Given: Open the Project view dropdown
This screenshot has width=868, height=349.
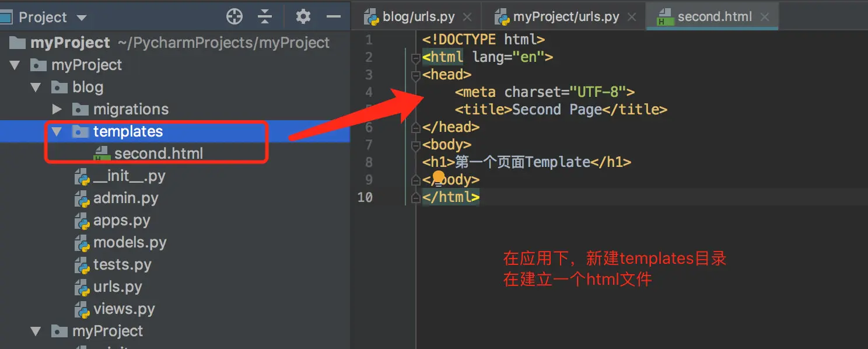Looking at the screenshot, I should click(82, 18).
